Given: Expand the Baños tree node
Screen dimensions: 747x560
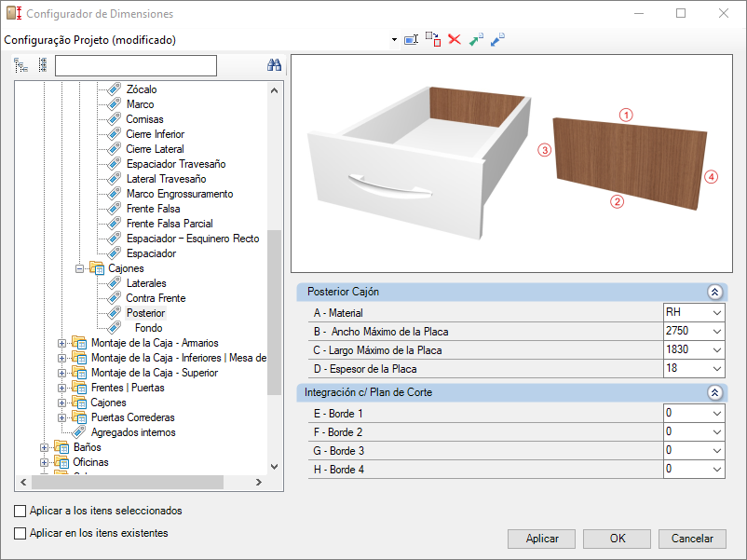Looking at the screenshot, I should pos(45,447).
